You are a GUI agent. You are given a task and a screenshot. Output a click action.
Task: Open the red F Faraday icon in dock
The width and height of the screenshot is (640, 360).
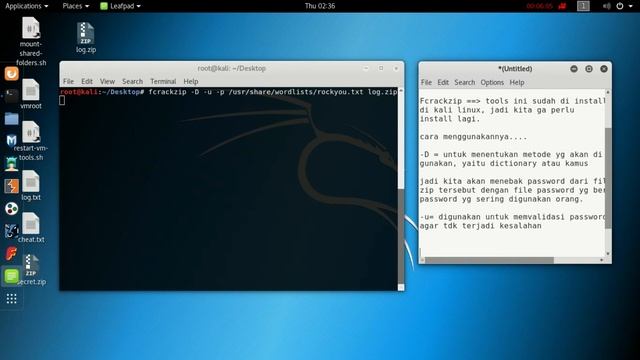[x=11, y=253]
